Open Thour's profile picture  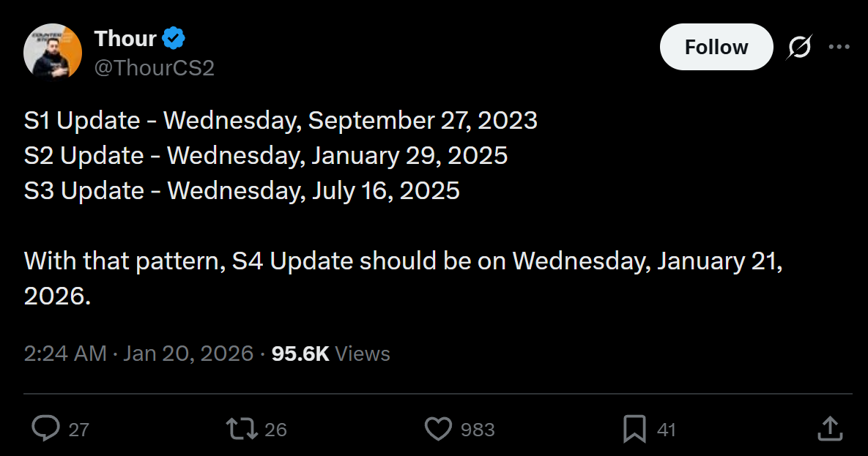click(52, 51)
